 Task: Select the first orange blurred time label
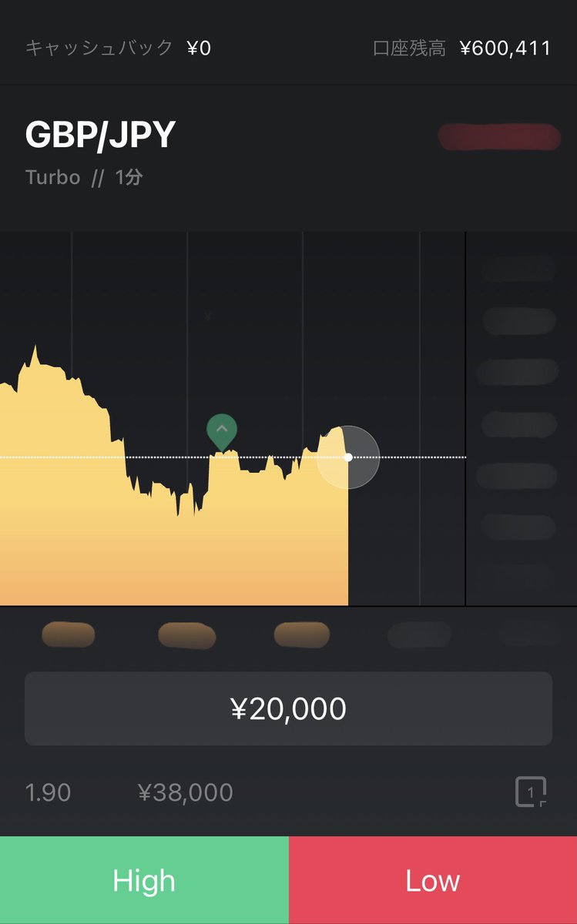(68, 634)
